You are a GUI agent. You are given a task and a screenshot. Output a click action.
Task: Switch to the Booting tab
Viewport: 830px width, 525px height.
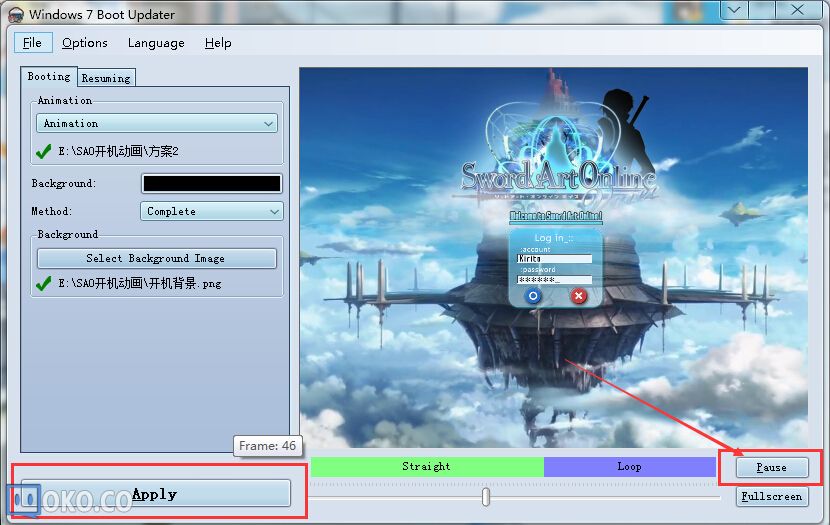(49, 77)
